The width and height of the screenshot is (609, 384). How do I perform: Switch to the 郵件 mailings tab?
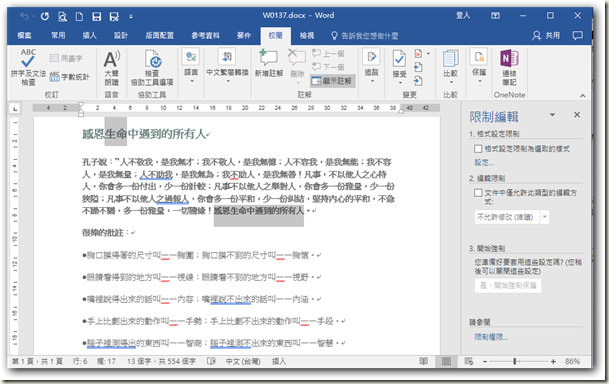point(244,36)
